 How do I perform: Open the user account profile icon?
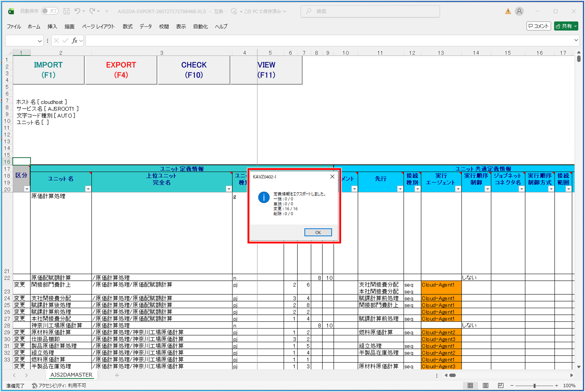tap(519, 11)
